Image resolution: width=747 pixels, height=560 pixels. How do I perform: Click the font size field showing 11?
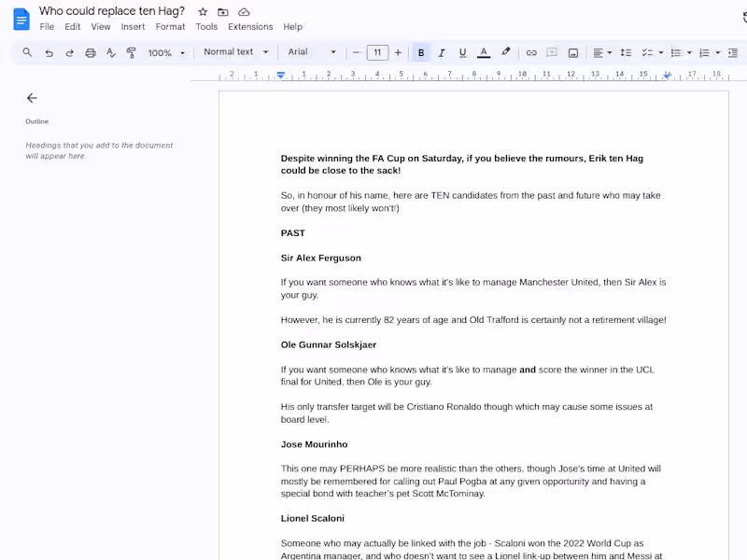pyautogui.click(x=377, y=52)
